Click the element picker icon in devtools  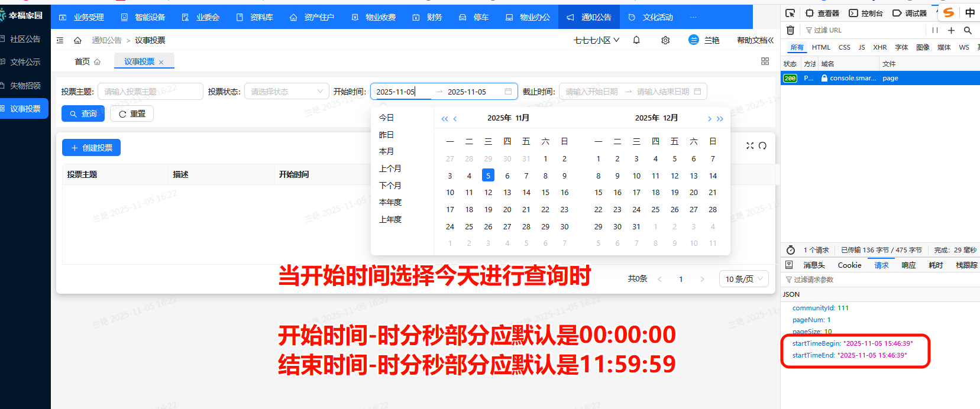coord(790,13)
